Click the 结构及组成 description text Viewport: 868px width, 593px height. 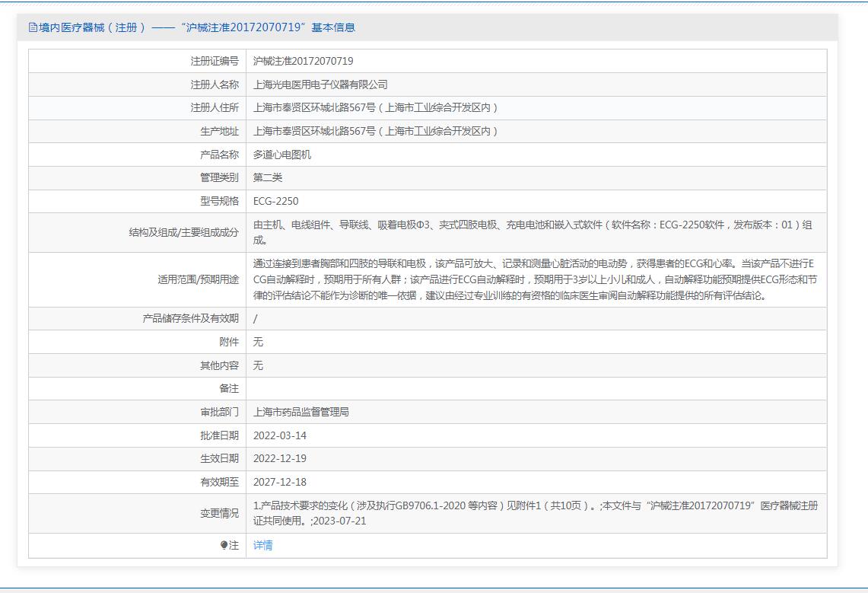tap(533, 232)
